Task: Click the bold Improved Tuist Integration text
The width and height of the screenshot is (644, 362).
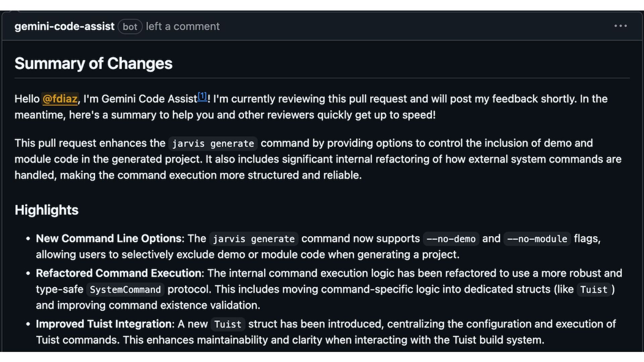Action: (104, 324)
